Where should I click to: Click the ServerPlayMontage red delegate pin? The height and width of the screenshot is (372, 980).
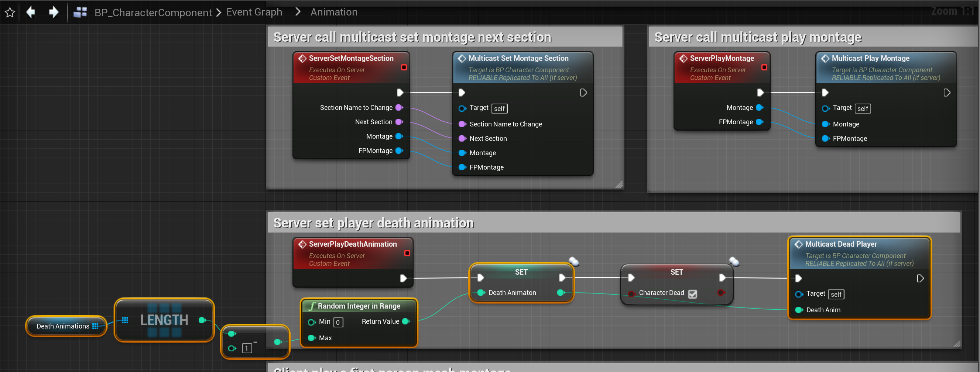pyautogui.click(x=764, y=67)
